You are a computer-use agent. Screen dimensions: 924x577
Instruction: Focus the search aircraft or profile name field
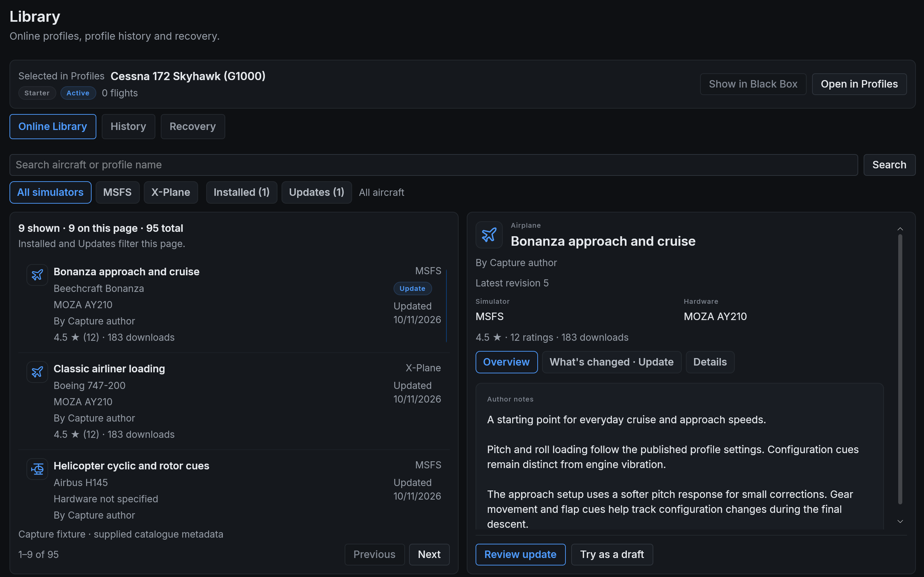[x=434, y=165]
